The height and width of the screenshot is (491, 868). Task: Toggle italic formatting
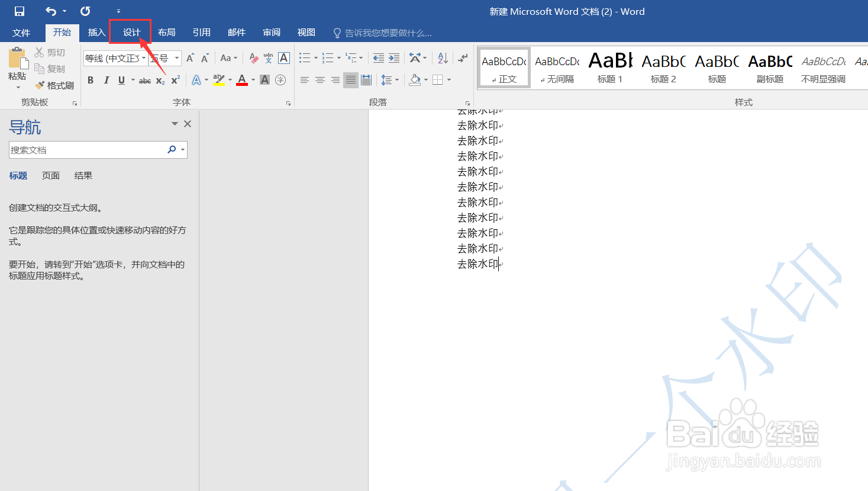tap(107, 80)
